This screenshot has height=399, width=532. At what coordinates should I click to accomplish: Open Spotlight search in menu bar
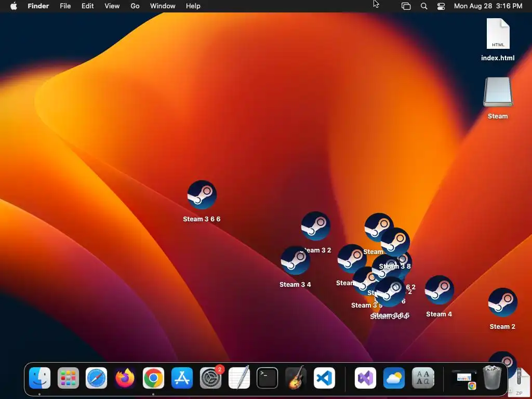click(424, 6)
